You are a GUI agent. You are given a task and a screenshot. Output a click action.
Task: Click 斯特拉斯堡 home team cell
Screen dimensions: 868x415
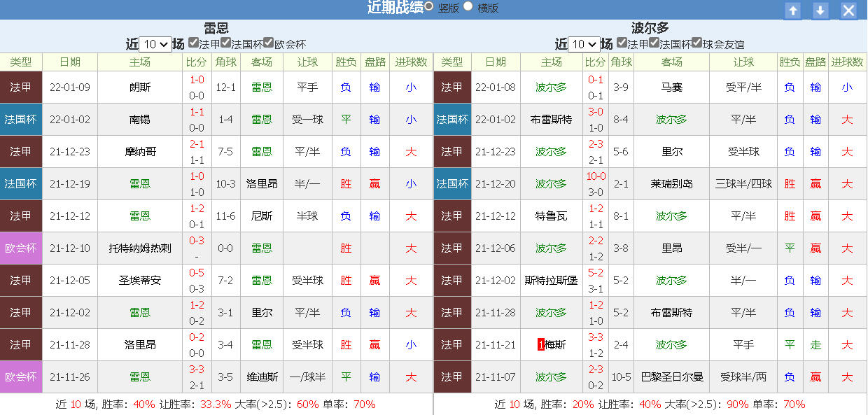tap(552, 281)
